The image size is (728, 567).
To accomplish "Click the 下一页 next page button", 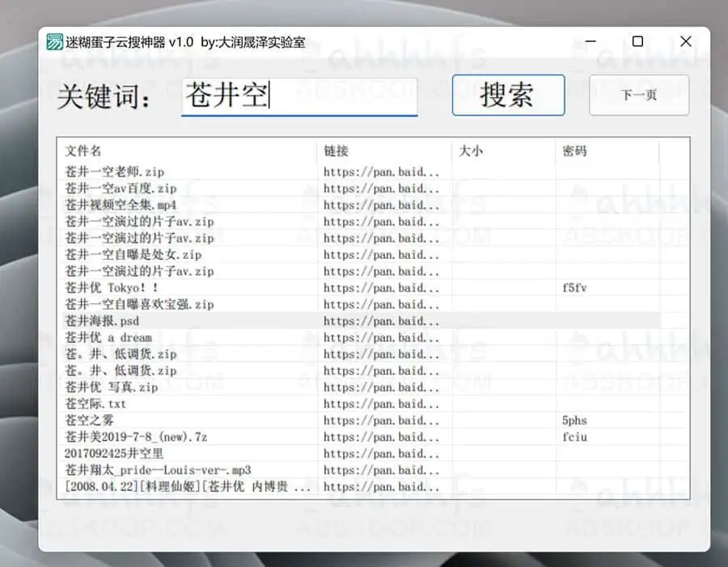I will click(639, 95).
